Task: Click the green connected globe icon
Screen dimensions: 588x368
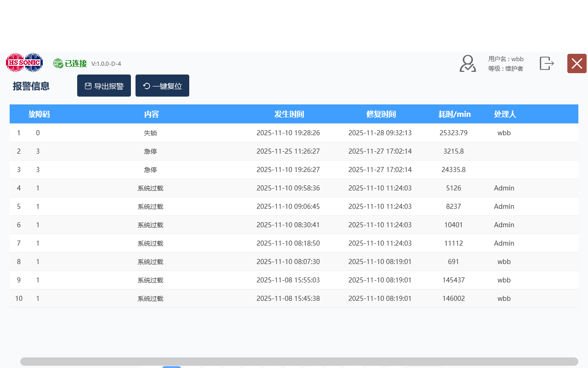Action: click(58, 63)
